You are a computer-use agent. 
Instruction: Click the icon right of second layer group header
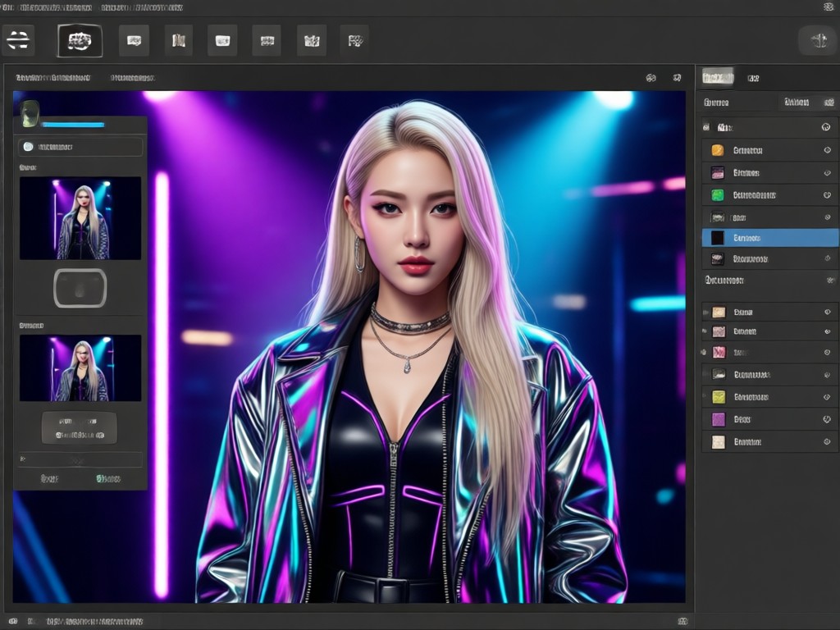point(831,281)
